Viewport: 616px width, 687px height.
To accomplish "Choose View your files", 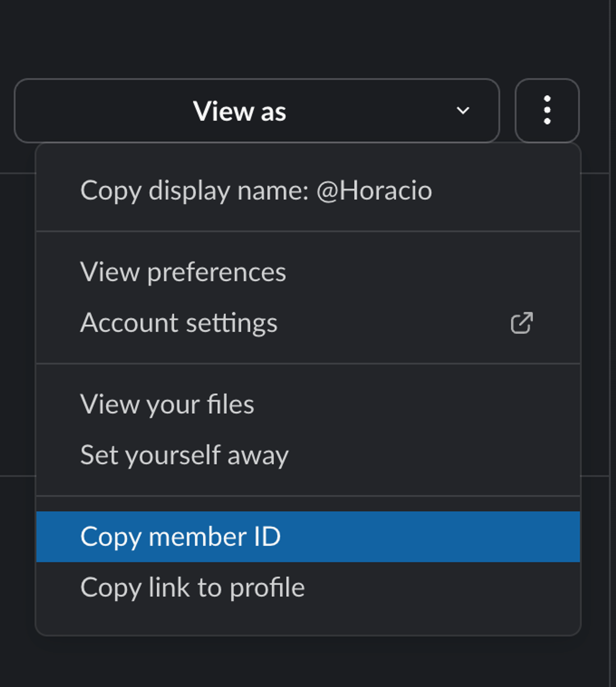I will click(167, 404).
